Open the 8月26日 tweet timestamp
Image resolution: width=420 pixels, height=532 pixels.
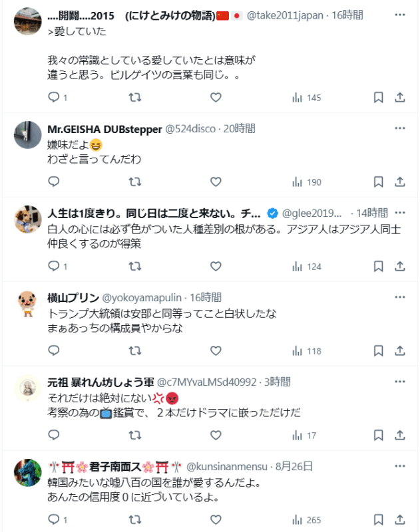[294, 466]
